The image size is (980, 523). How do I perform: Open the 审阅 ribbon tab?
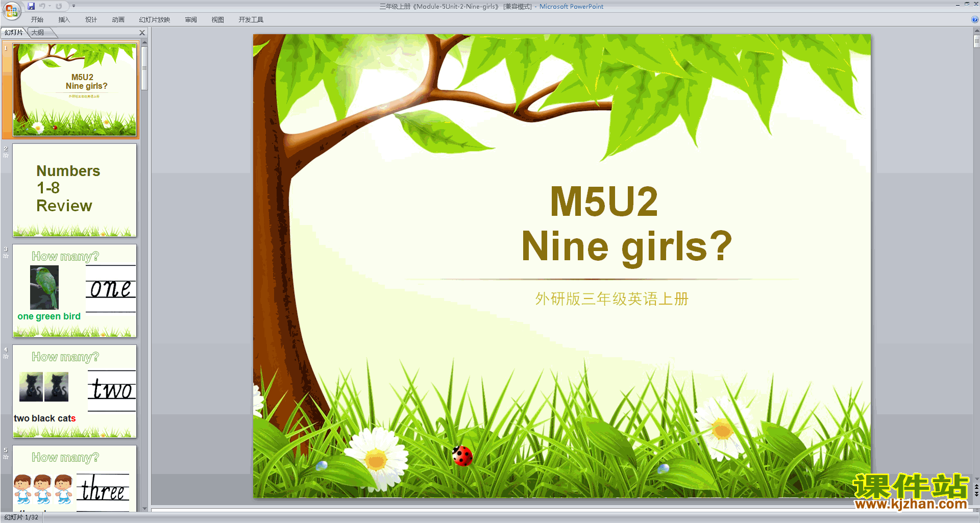(x=191, y=20)
